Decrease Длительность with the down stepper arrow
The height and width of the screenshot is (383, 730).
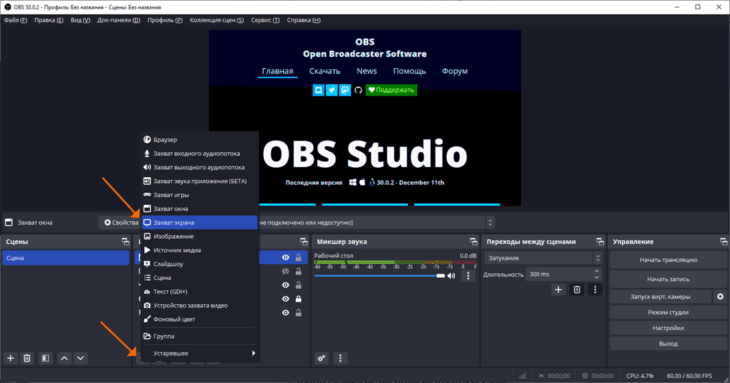coord(597,277)
